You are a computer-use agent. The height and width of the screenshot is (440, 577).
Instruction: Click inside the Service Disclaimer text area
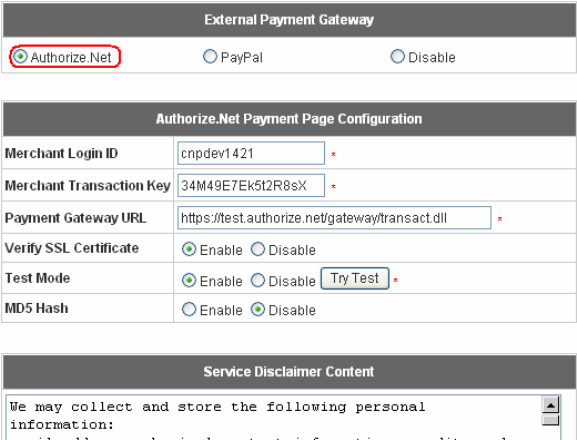(274, 418)
